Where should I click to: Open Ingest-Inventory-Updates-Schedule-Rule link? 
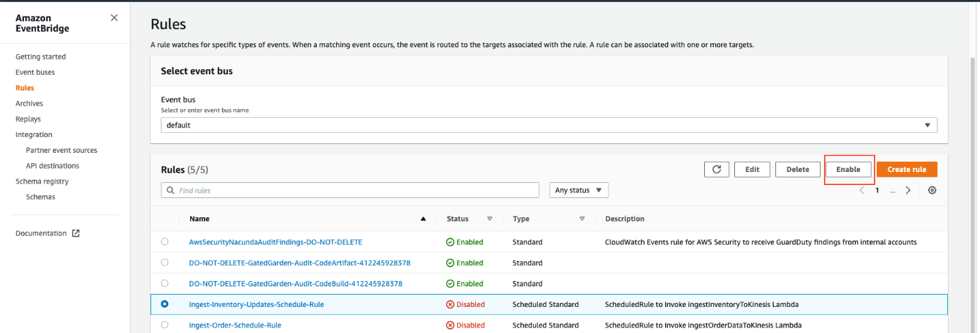coord(257,304)
